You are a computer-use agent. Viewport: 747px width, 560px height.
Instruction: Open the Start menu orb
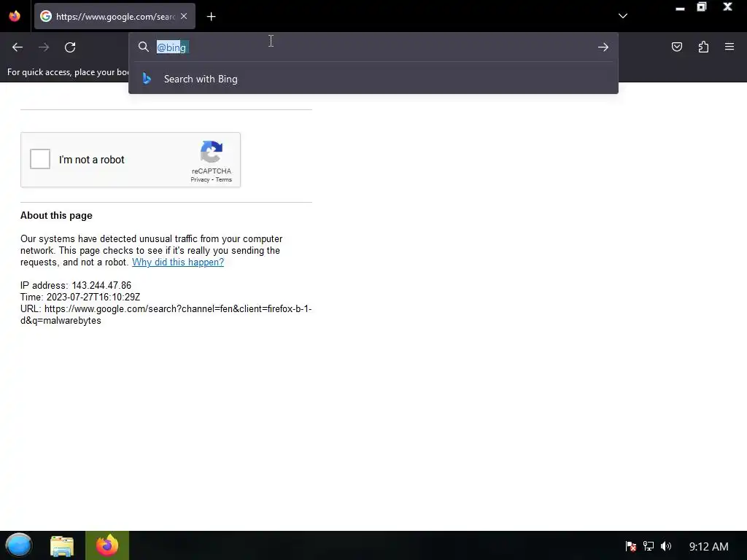coord(18,545)
